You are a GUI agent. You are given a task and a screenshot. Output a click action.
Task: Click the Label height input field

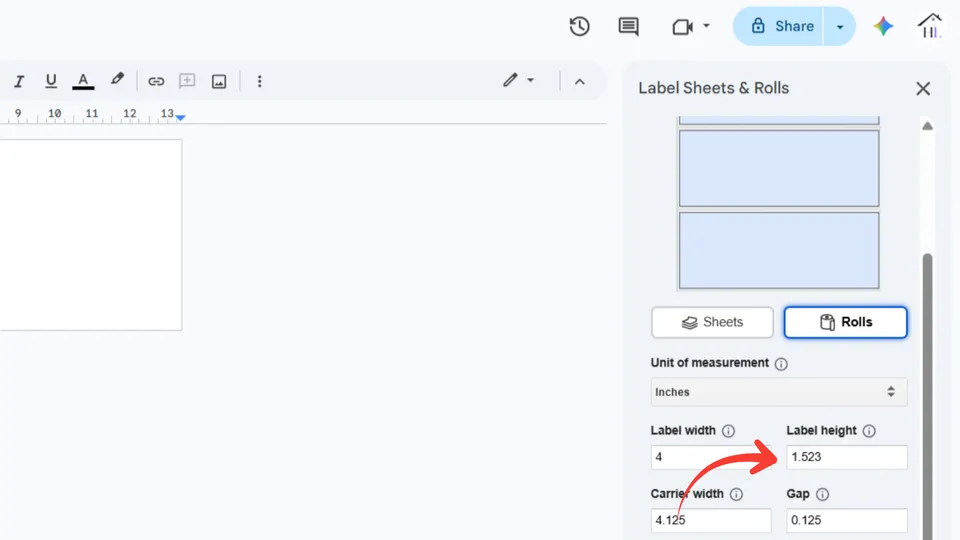(x=847, y=457)
